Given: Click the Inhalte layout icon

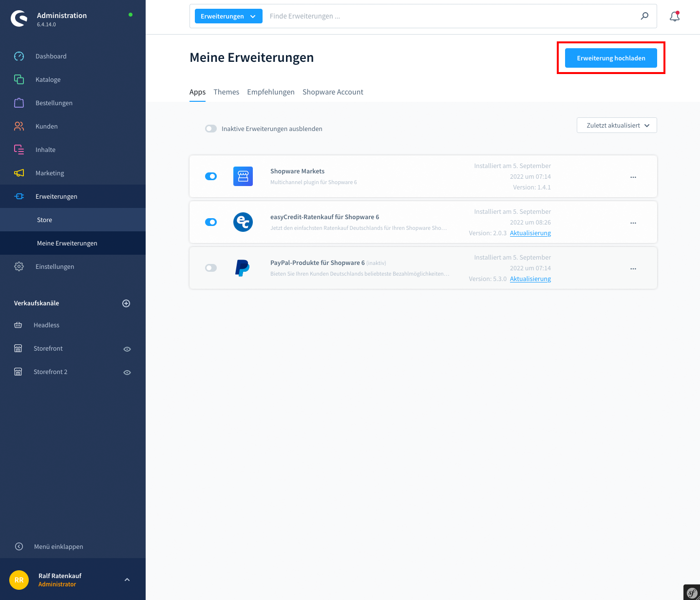Looking at the screenshot, I should pyautogui.click(x=19, y=150).
